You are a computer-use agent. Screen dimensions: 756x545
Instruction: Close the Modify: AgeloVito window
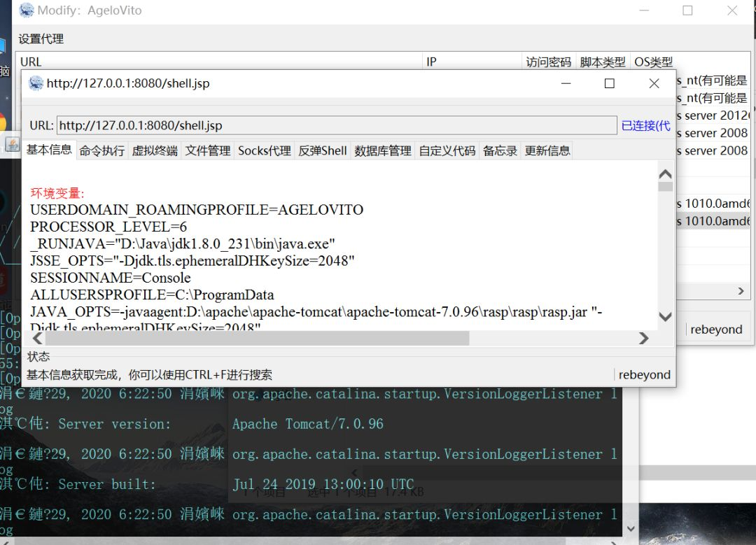click(732, 10)
